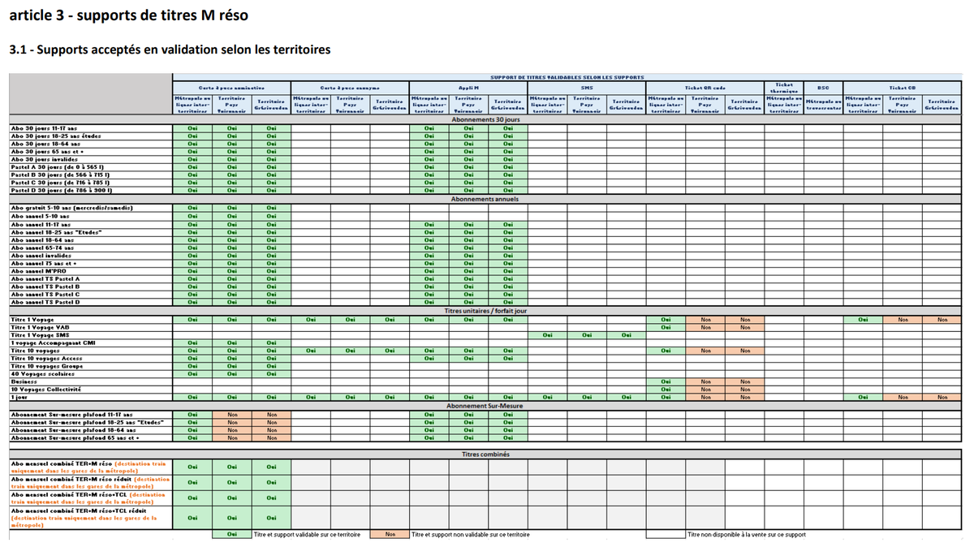Click the row label 'Pastel B 30 jours'
The height and width of the screenshot is (560, 974).
(x=60, y=175)
